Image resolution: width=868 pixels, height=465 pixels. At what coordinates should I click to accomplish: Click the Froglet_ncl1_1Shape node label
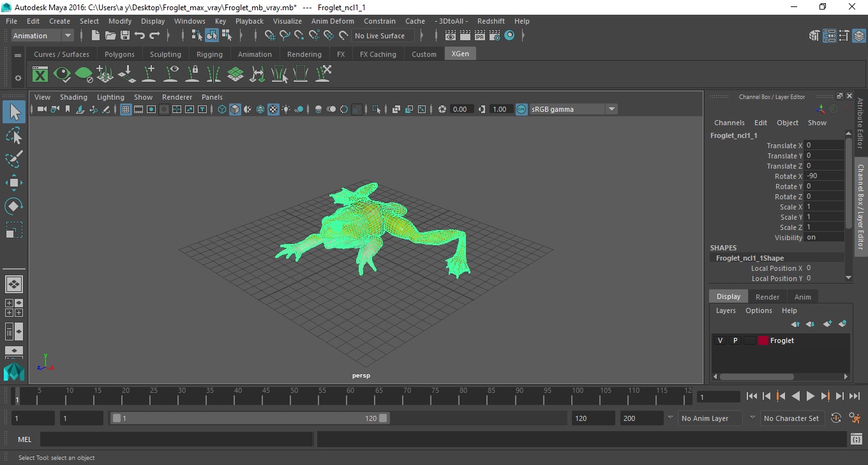click(749, 258)
